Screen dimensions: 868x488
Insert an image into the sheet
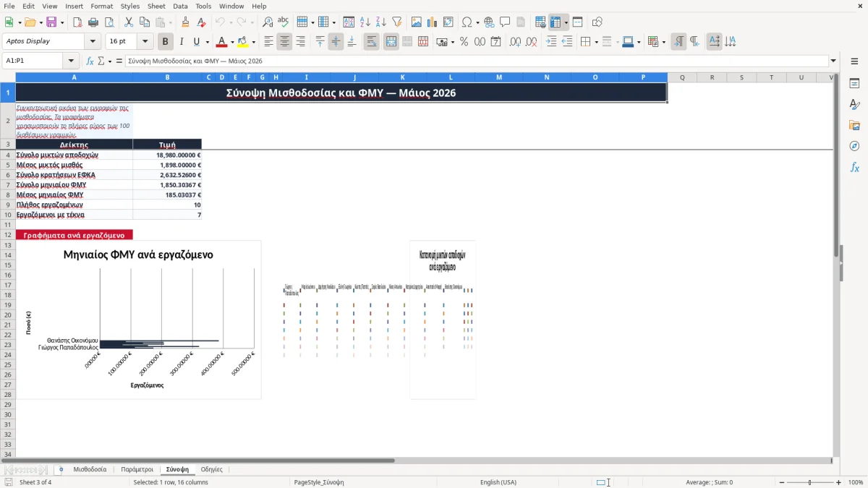click(x=417, y=22)
